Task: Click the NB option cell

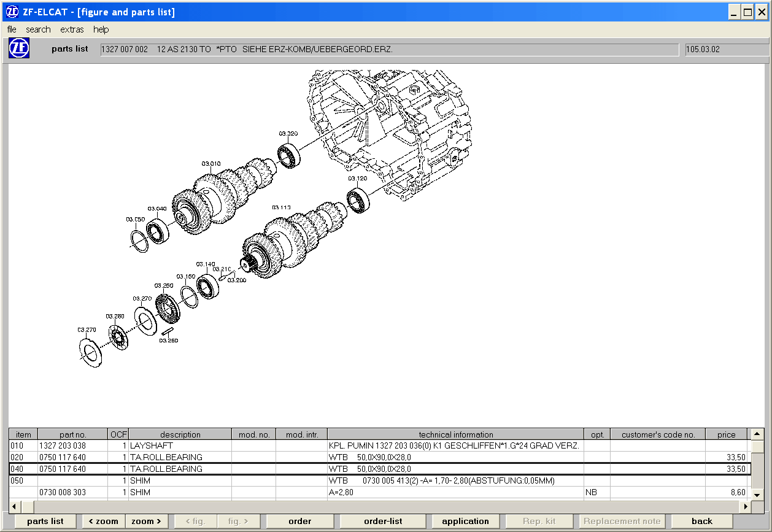Action: click(597, 492)
